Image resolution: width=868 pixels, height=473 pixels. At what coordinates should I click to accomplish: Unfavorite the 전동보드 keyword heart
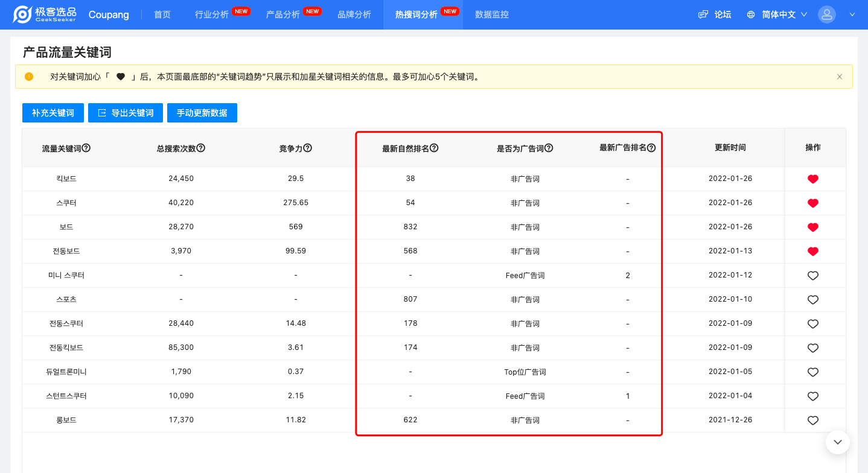(x=813, y=252)
